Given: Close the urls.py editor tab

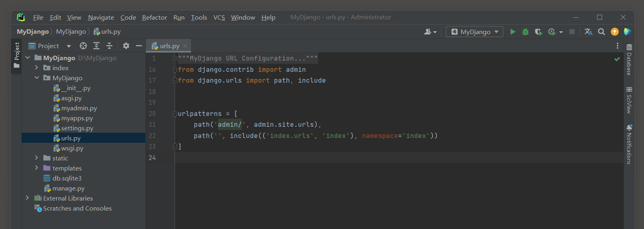Looking at the screenshot, I should coord(185,46).
